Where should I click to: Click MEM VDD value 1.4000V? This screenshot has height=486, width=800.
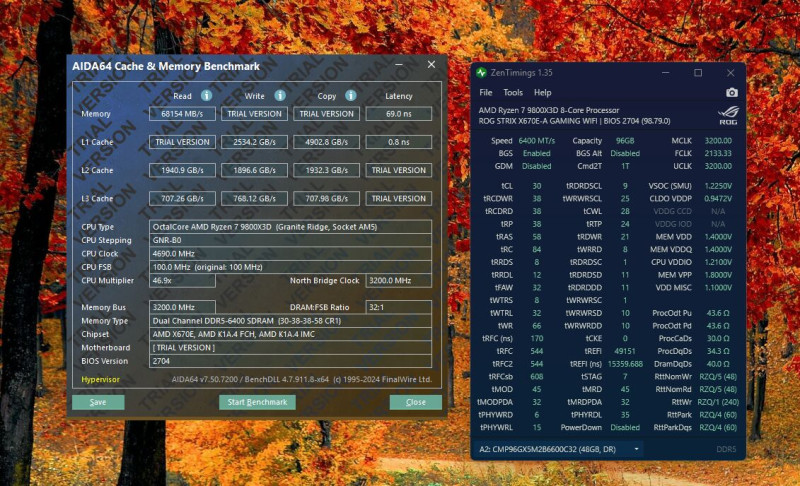tap(718, 237)
